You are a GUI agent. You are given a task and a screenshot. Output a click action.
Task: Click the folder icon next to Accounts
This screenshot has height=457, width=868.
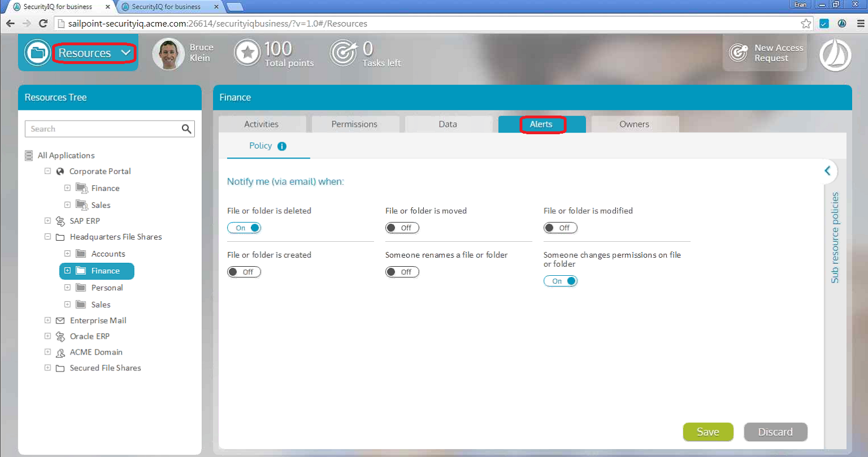(x=81, y=254)
